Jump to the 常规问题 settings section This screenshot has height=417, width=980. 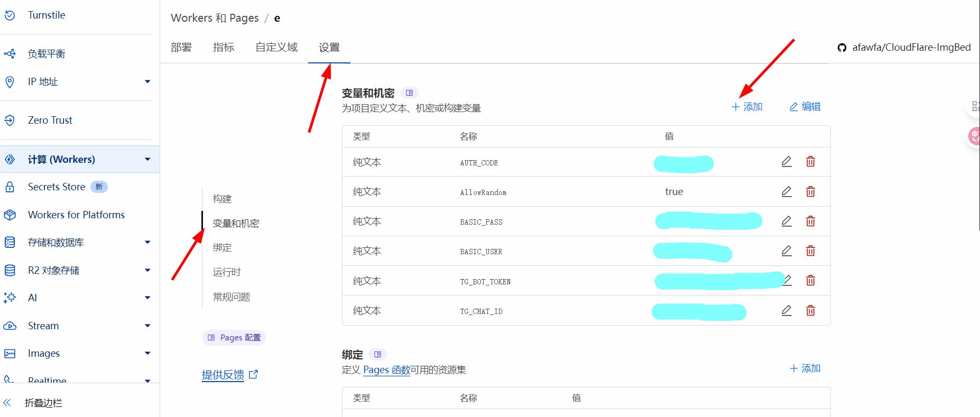[232, 296]
